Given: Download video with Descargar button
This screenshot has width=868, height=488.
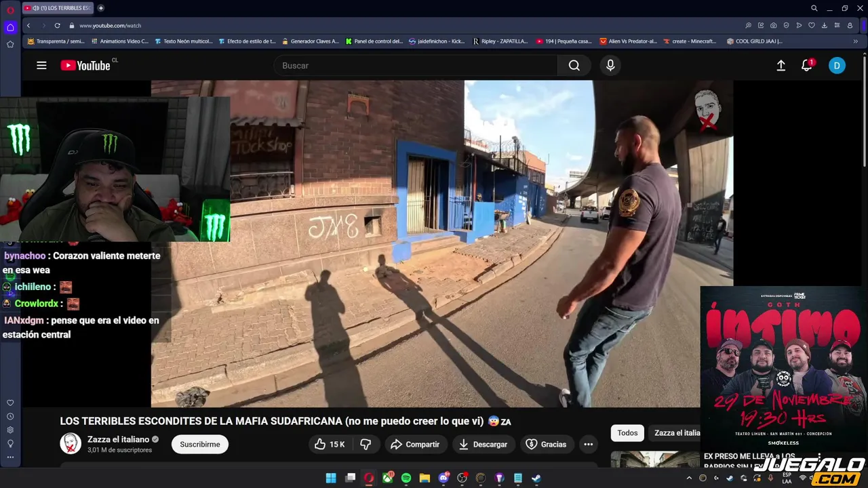Looking at the screenshot, I should [483, 445].
